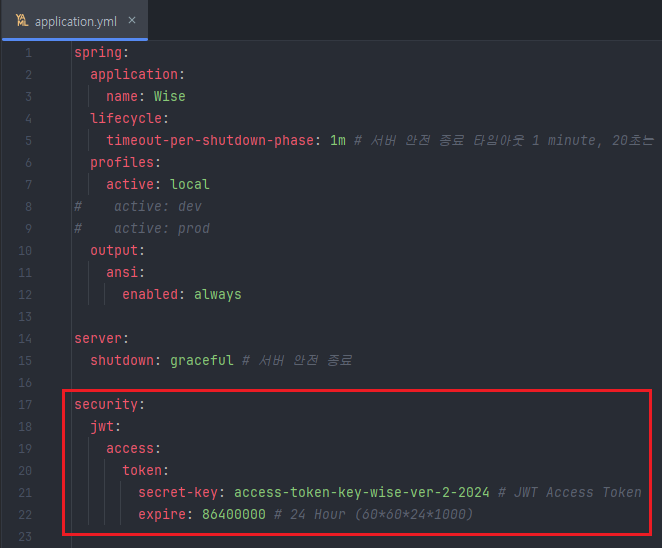Click the 'lifecycle' key on line 4
Viewport: 662px width, 548px height.
pyautogui.click(x=126, y=118)
